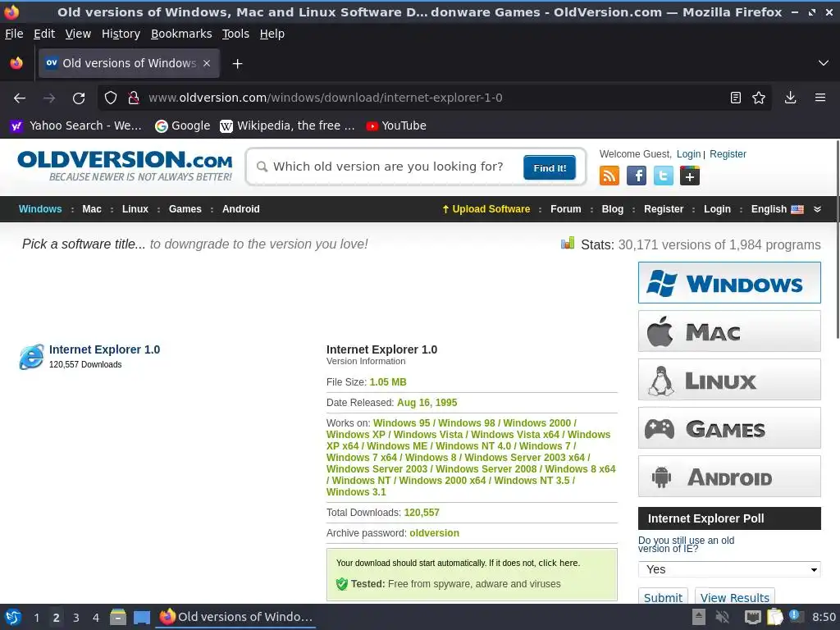Open the Bookmarks menu
Screen dimensions: 840x630
coord(181,34)
